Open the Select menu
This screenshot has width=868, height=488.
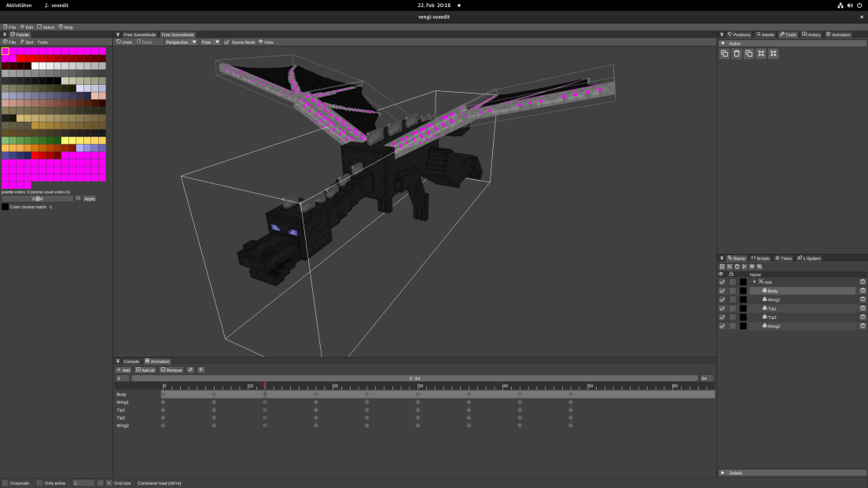pos(46,27)
